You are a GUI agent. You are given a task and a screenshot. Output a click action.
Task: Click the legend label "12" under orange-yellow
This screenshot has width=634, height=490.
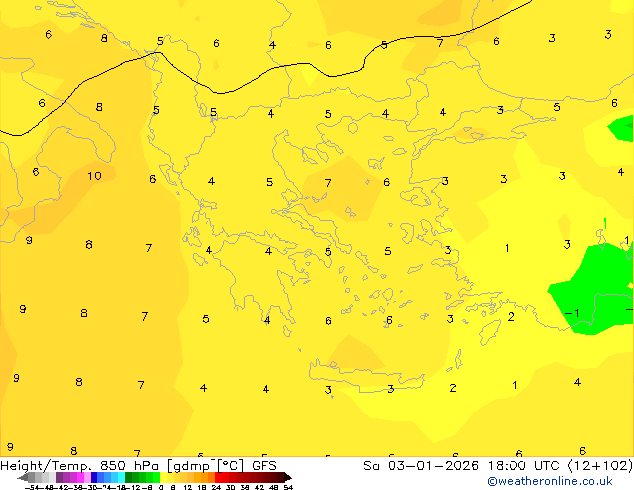[188, 487]
